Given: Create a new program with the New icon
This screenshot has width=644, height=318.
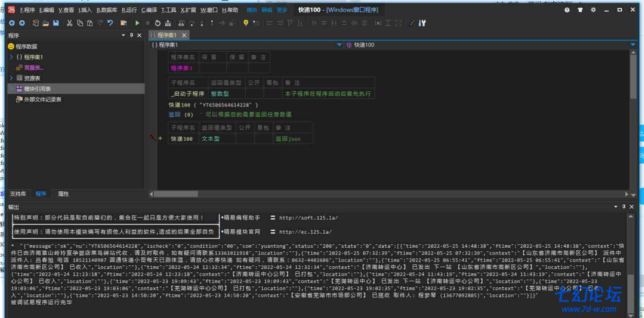Looking at the screenshot, I should (36, 23).
